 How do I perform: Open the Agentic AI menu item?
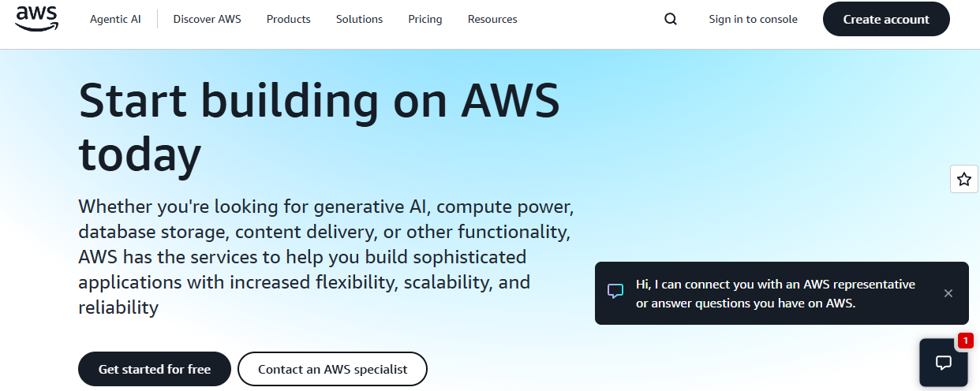tap(115, 19)
